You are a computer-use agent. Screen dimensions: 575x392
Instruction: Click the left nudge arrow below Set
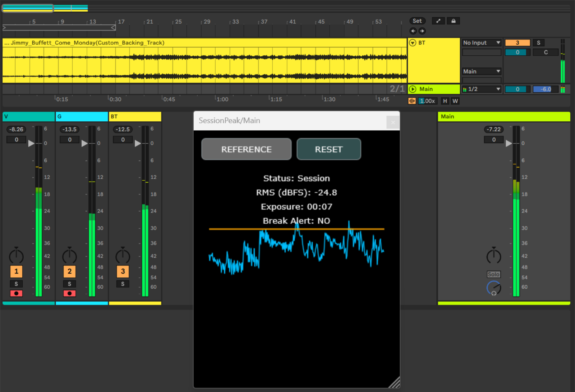413,31
